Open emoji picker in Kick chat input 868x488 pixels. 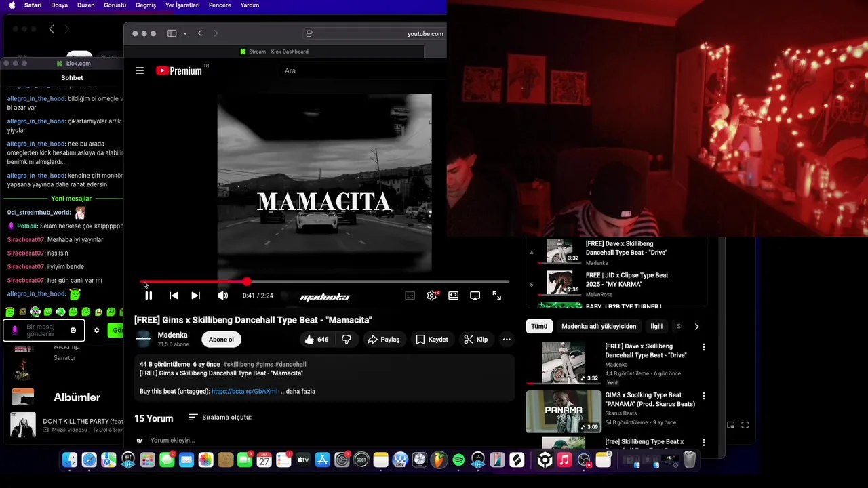tap(73, 330)
